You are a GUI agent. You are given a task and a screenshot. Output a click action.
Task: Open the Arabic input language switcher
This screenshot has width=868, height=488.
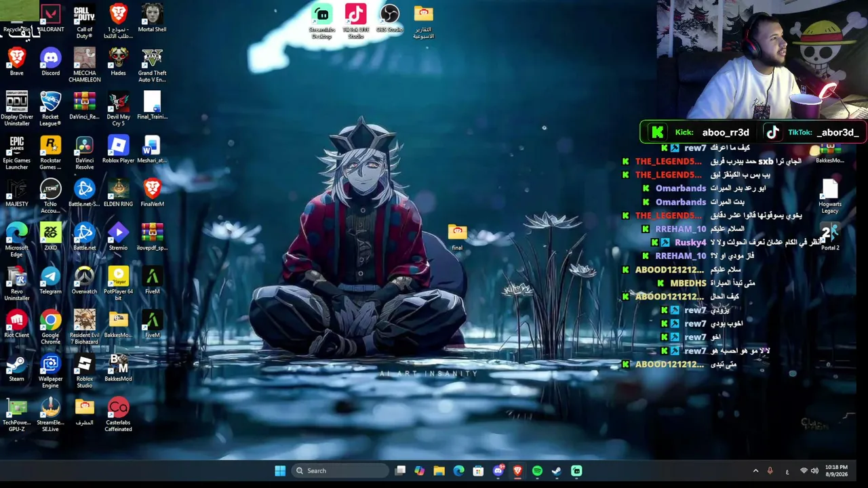pos(787,471)
